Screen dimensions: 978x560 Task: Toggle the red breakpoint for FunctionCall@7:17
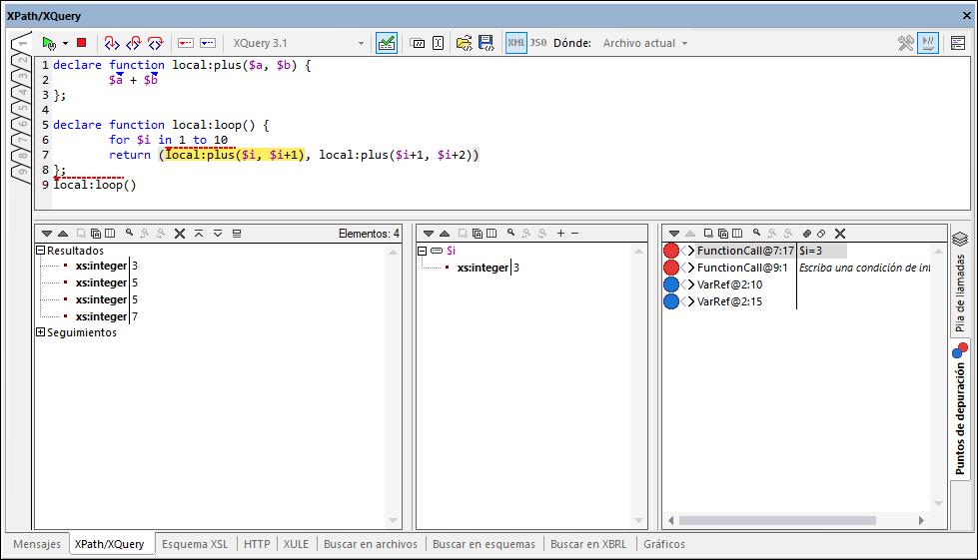(x=671, y=251)
